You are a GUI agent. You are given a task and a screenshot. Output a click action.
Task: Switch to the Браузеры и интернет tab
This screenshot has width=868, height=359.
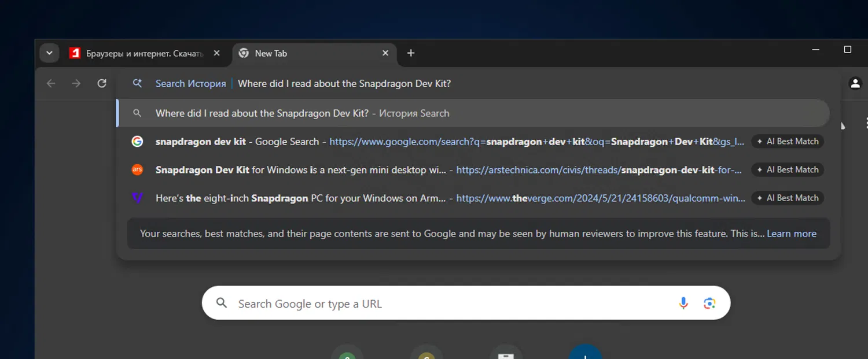point(139,53)
